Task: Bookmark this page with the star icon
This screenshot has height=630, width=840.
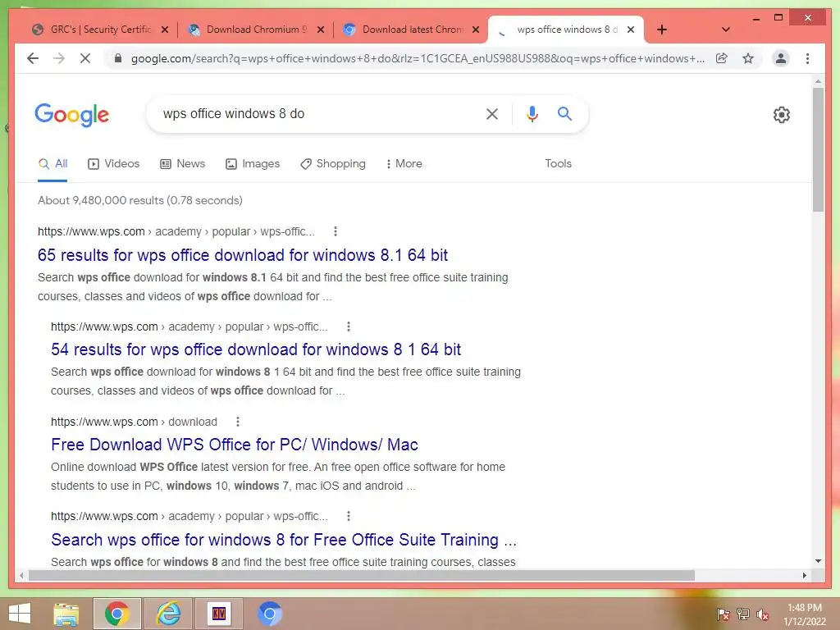Action: [x=748, y=58]
